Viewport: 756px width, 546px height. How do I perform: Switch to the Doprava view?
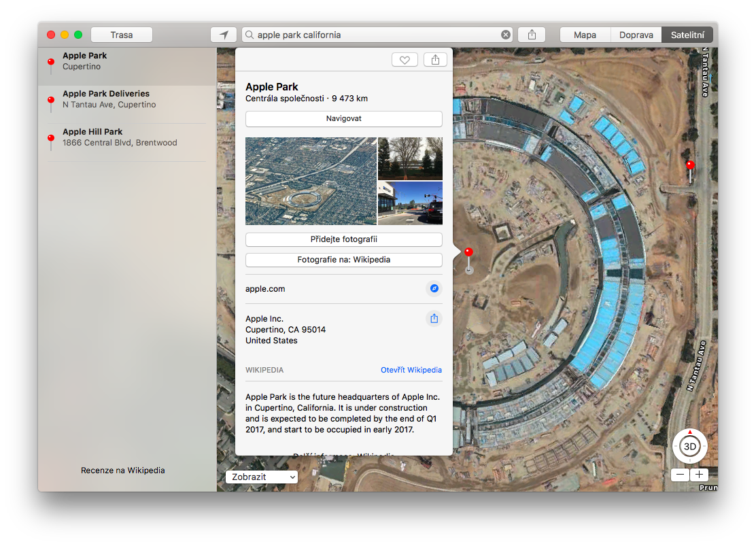click(x=636, y=35)
